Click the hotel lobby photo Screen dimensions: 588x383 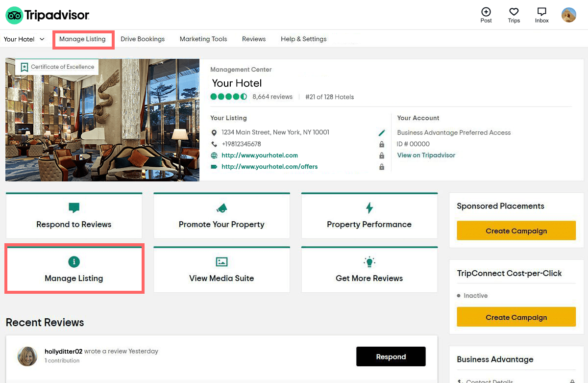102,120
